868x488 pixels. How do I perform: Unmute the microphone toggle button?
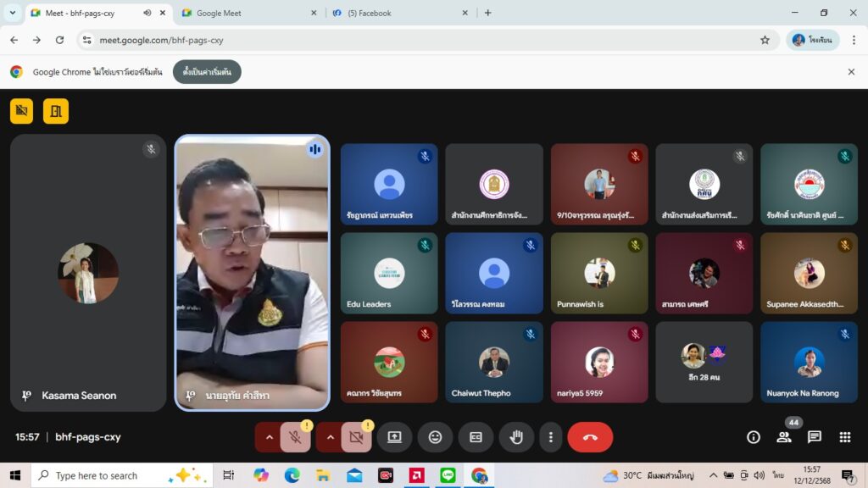click(x=296, y=437)
